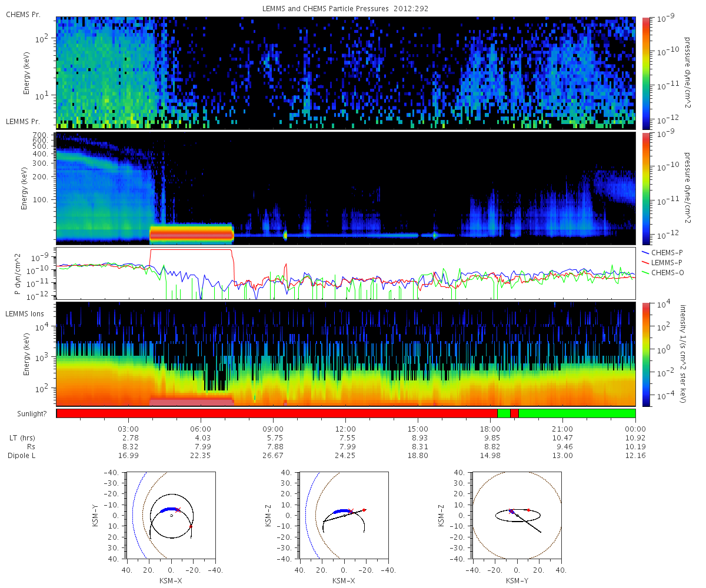Image resolution: width=706 pixels, height=588 pixels.
Task: Click Dipole L value 12.16
Action: click(x=635, y=456)
